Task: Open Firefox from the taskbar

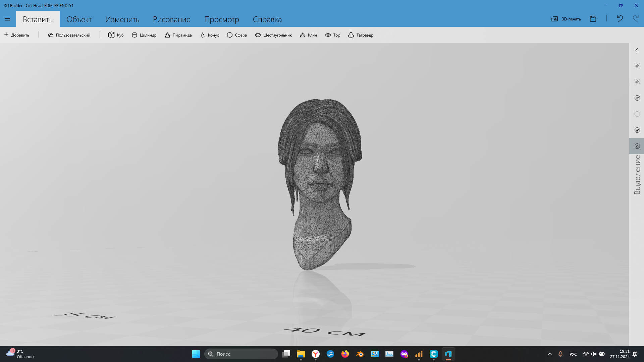Action: coord(345,354)
